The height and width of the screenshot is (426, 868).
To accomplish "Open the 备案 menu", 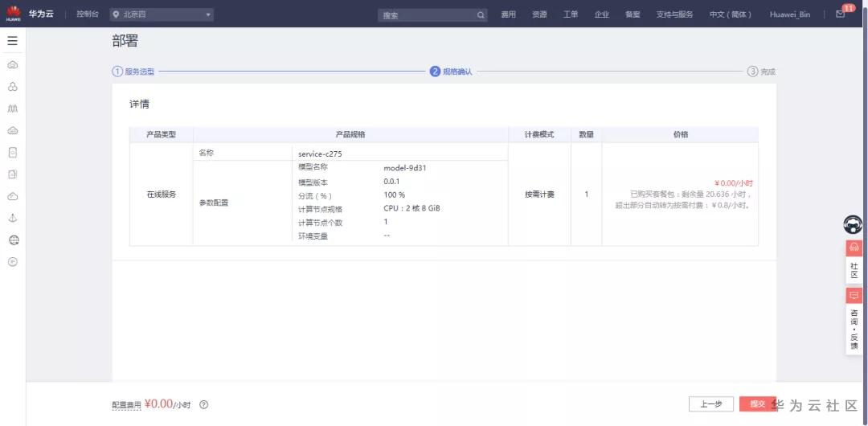I will point(633,15).
